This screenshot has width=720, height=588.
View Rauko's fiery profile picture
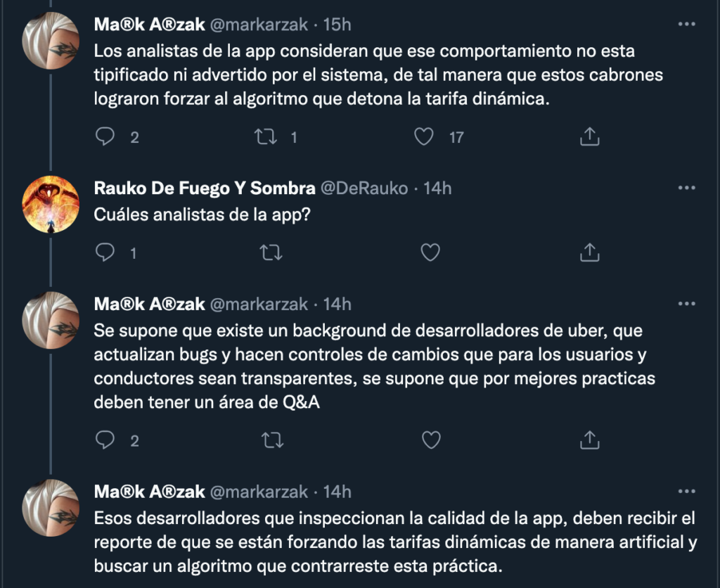[50, 204]
